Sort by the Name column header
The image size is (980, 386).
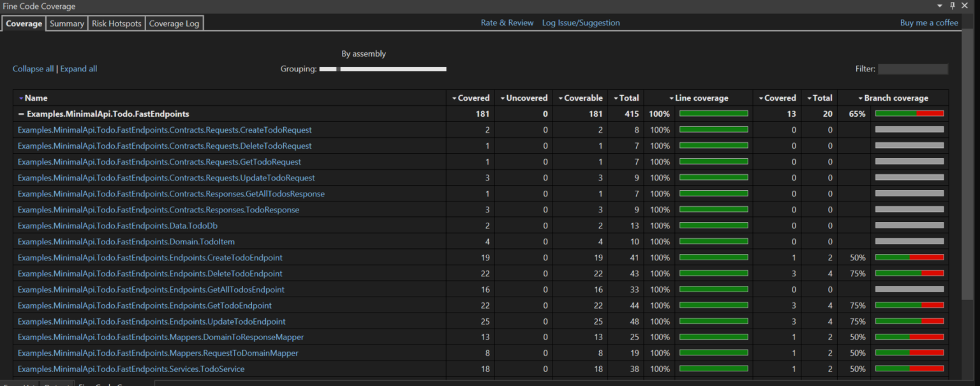point(36,98)
